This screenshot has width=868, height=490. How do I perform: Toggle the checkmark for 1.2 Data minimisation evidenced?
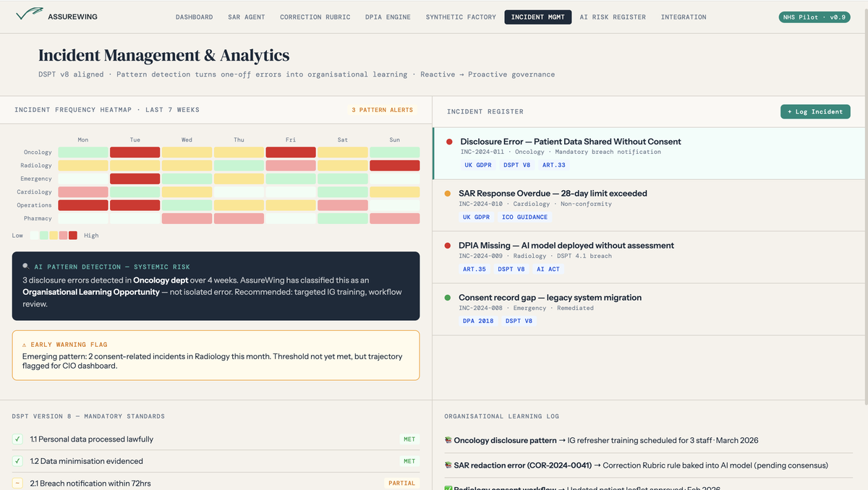[x=17, y=461]
